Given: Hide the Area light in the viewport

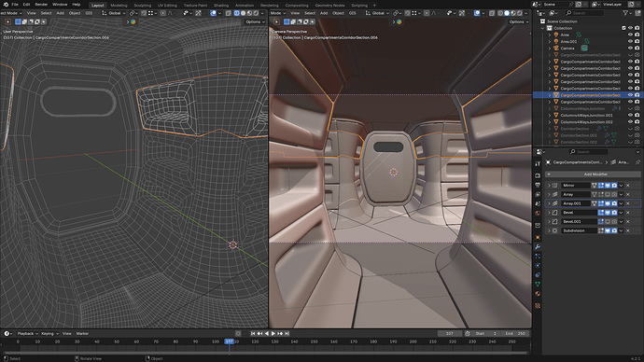Looking at the screenshot, I should tap(630, 35).
